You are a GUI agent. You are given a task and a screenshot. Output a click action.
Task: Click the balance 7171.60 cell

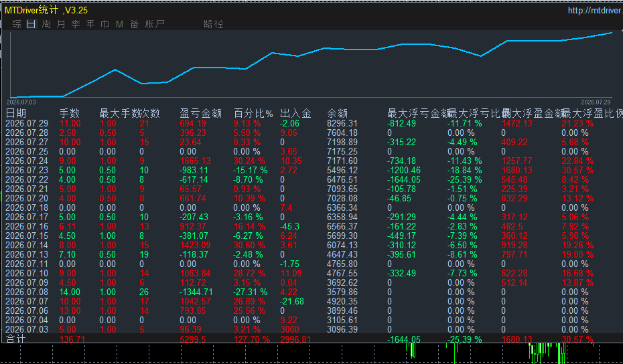click(342, 161)
